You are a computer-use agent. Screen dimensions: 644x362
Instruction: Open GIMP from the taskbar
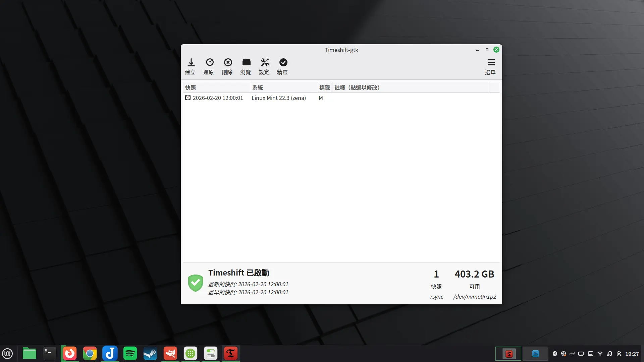click(x=170, y=353)
